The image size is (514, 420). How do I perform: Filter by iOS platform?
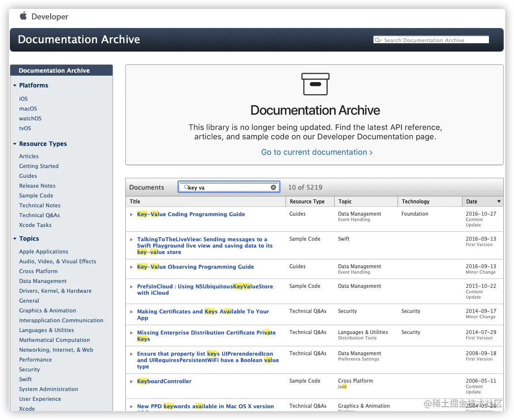[x=23, y=99]
